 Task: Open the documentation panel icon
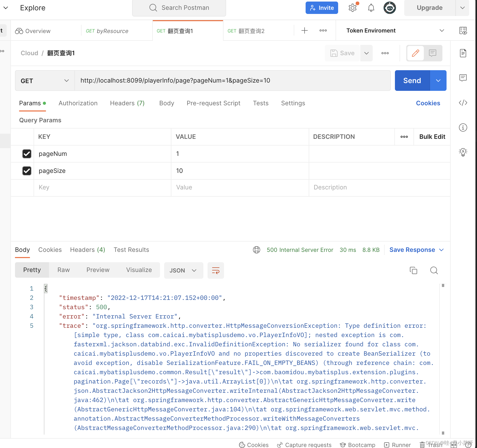463,53
